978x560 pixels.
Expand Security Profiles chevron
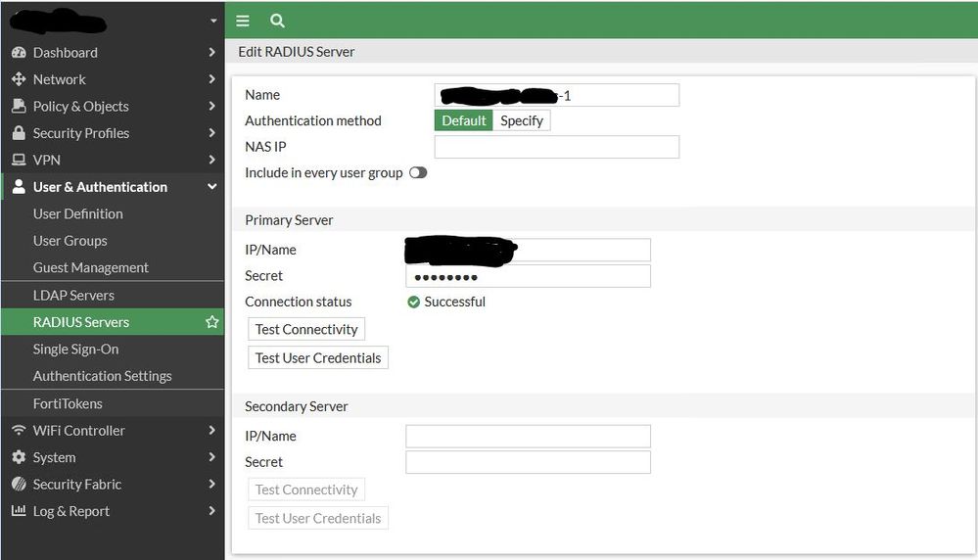212,133
